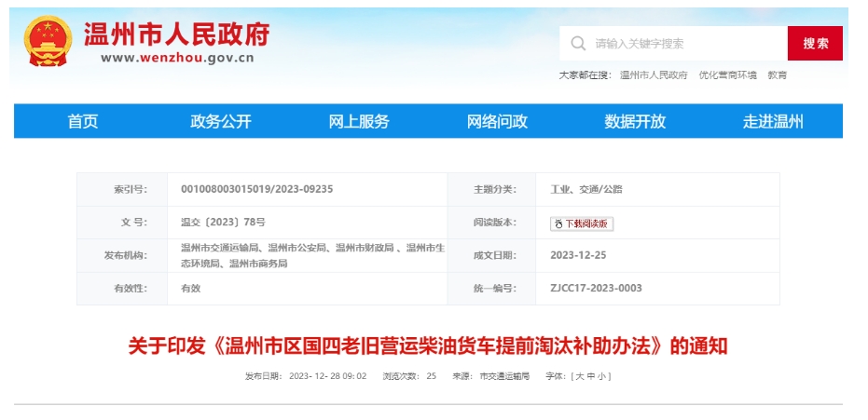Set font size to 小
The image size is (868, 420).
coord(601,376)
